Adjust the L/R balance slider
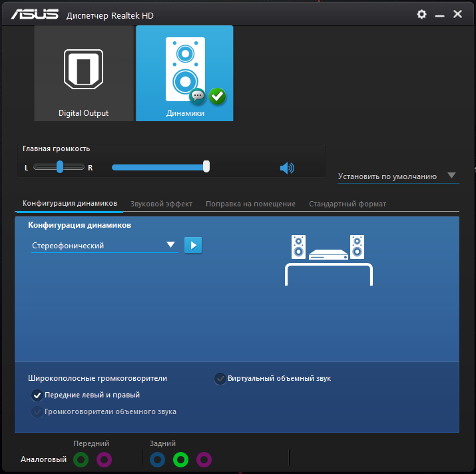The height and width of the screenshot is (474, 476). 59,167
